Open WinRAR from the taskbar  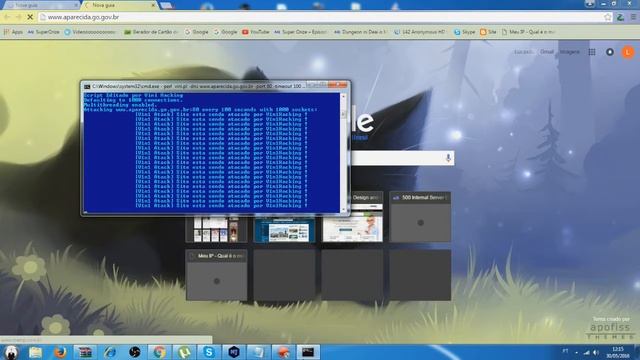[85, 352]
